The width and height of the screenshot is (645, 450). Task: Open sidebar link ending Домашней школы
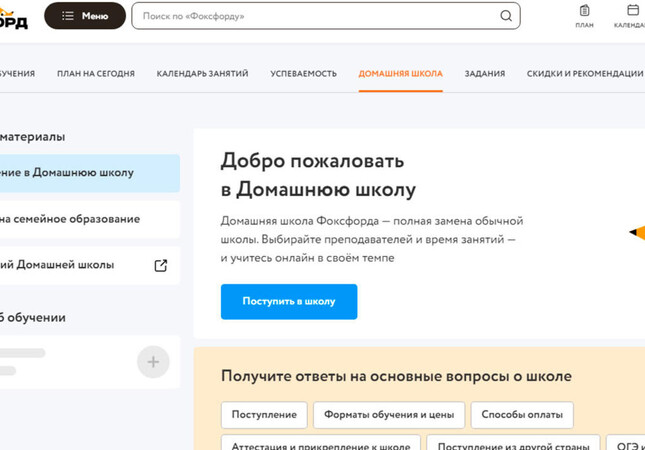coord(90,265)
